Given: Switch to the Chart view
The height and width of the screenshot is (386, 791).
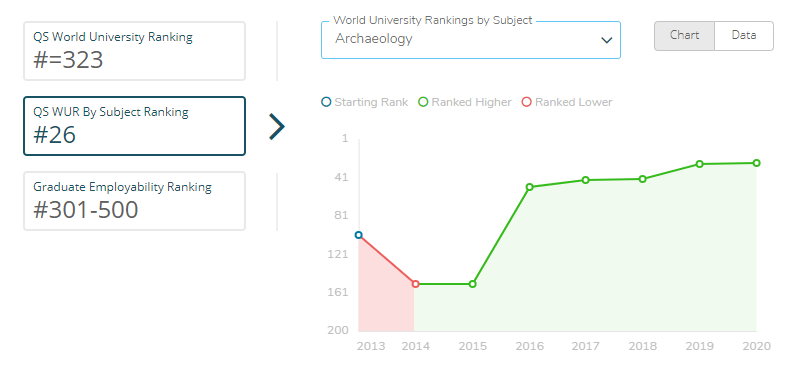Looking at the screenshot, I should tap(685, 36).
